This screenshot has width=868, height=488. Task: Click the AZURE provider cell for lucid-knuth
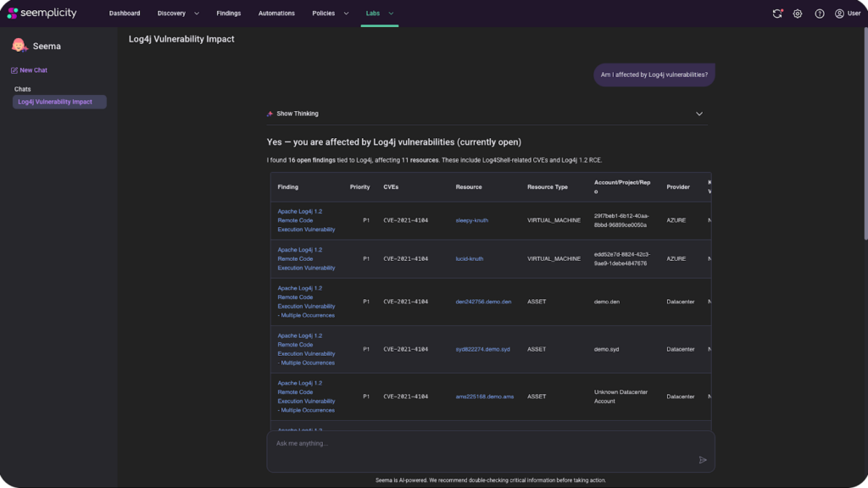[676, 259]
